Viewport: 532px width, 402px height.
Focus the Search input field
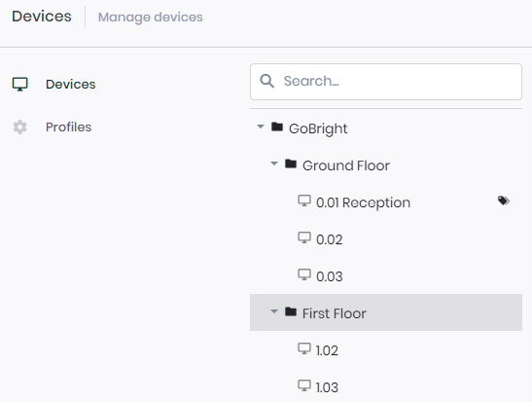pos(386,82)
